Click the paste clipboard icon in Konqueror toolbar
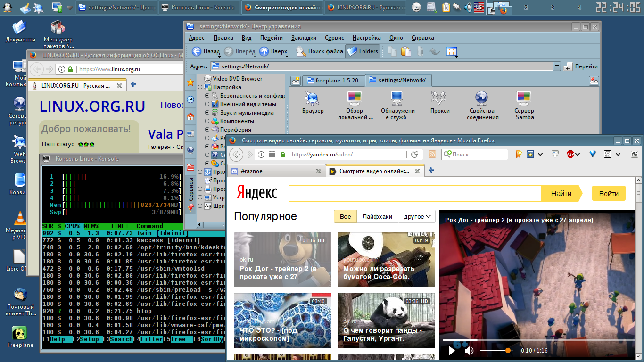This screenshot has height=362, width=644. 405,51
